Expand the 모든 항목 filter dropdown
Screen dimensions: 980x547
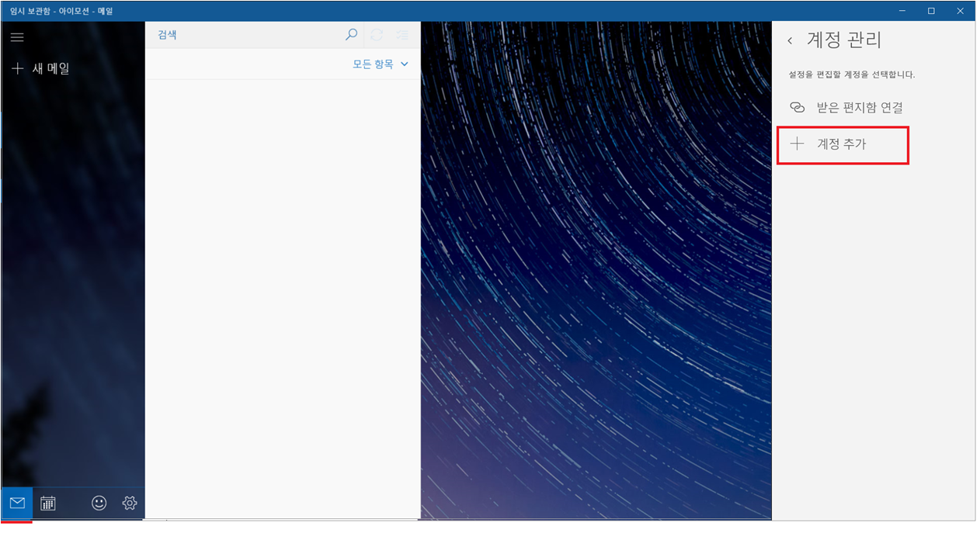point(381,64)
